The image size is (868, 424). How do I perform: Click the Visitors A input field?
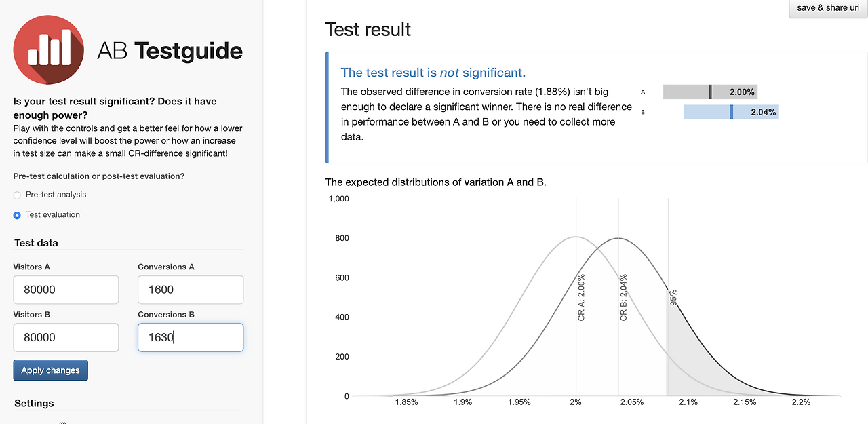(66, 290)
